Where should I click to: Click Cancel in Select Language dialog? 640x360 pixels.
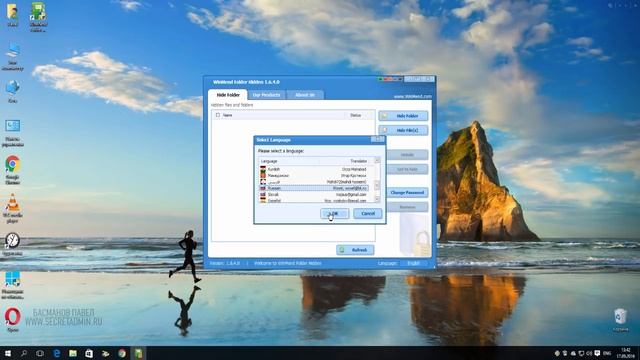(x=368, y=213)
